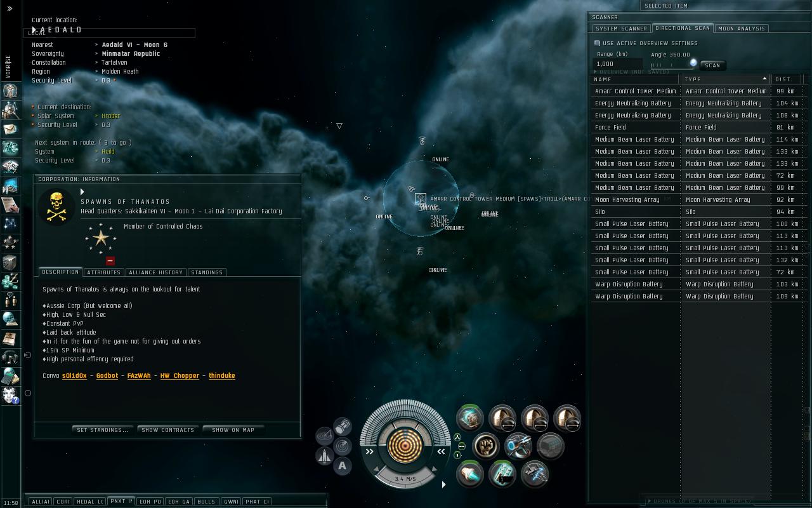Open the wallet icon in the Neocom

coord(10,280)
